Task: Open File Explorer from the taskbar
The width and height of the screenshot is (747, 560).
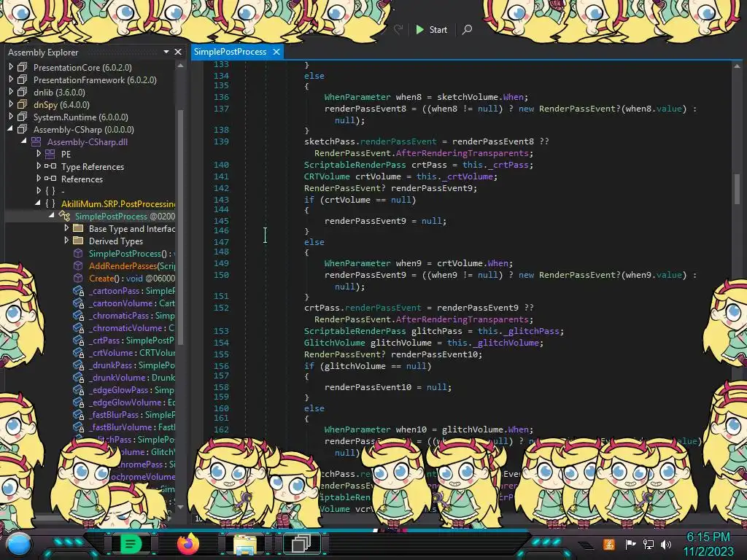Action: 244,544
